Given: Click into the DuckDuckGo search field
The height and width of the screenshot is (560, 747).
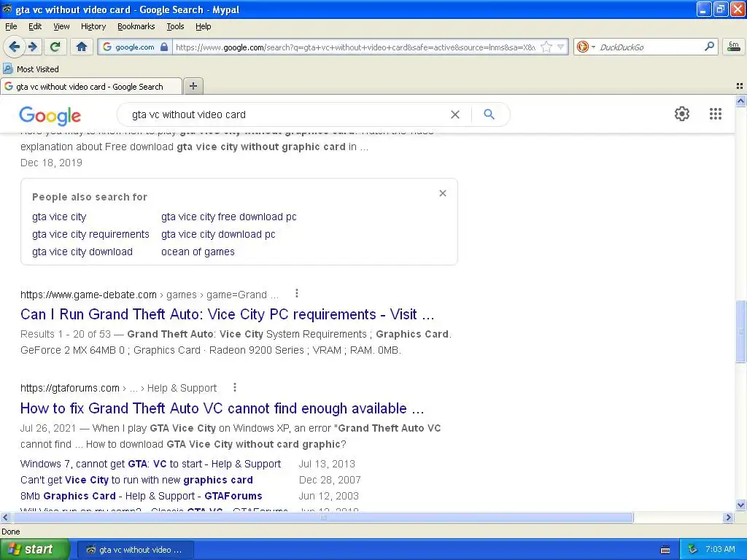Looking at the screenshot, I should [x=650, y=47].
